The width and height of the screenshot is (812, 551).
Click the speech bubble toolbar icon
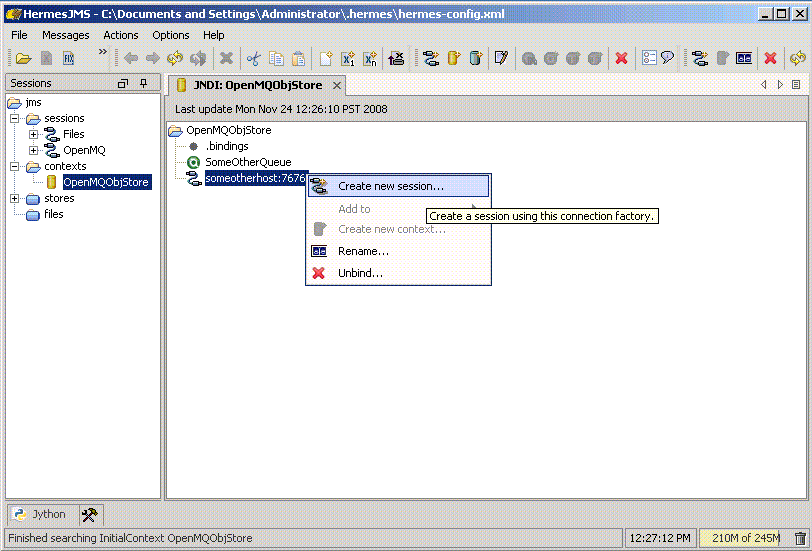point(667,59)
